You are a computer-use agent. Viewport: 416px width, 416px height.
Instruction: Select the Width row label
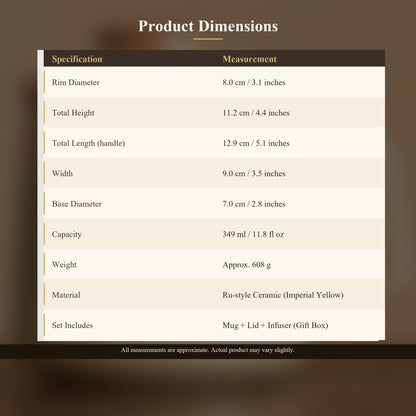click(62, 173)
